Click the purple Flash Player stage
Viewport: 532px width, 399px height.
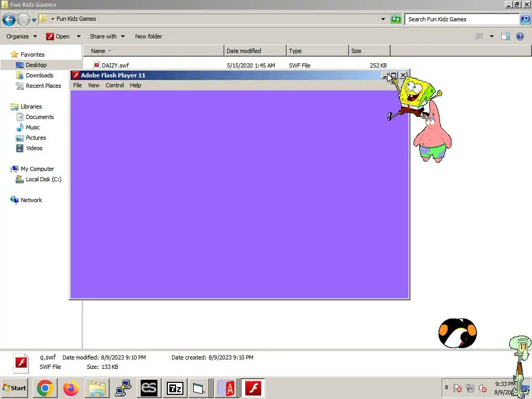point(239,194)
